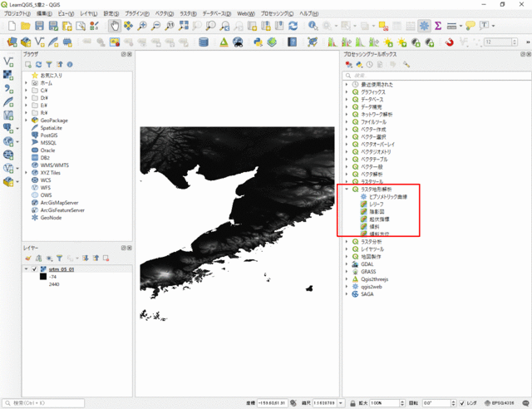Open the レイヤ menu
This screenshot has height=409, width=532.
tap(89, 13)
